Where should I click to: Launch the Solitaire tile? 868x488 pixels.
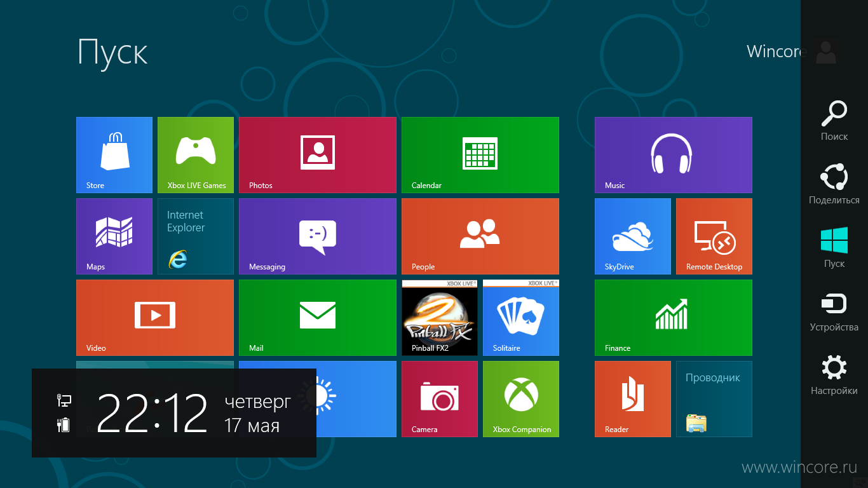(x=521, y=318)
